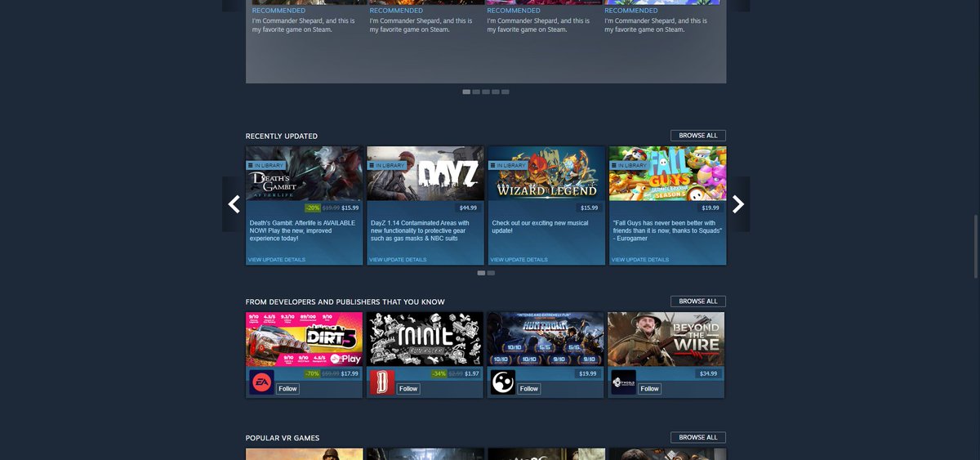The image size is (980, 460).
Task: Click Wizard of Legend price $15.99
Action: pyautogui.click(x=589, y=208)
